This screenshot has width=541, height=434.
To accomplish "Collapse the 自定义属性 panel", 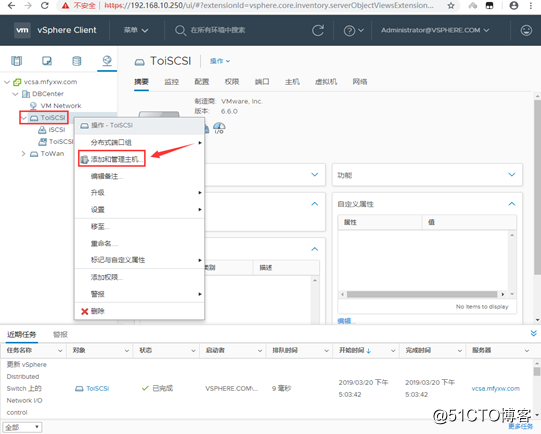I will point(512,204).
